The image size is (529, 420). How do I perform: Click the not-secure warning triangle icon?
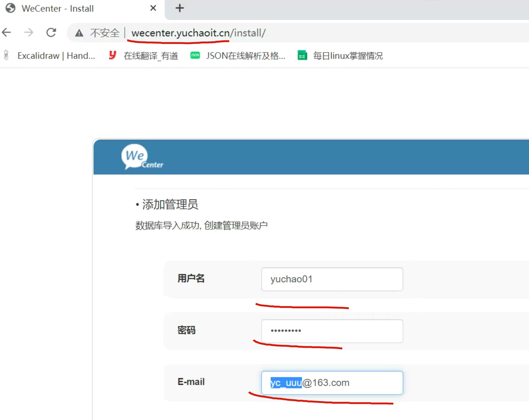coord(79,33)
